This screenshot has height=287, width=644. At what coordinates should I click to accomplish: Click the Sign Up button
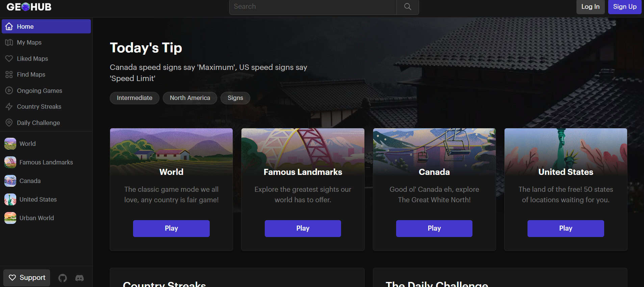624,6
